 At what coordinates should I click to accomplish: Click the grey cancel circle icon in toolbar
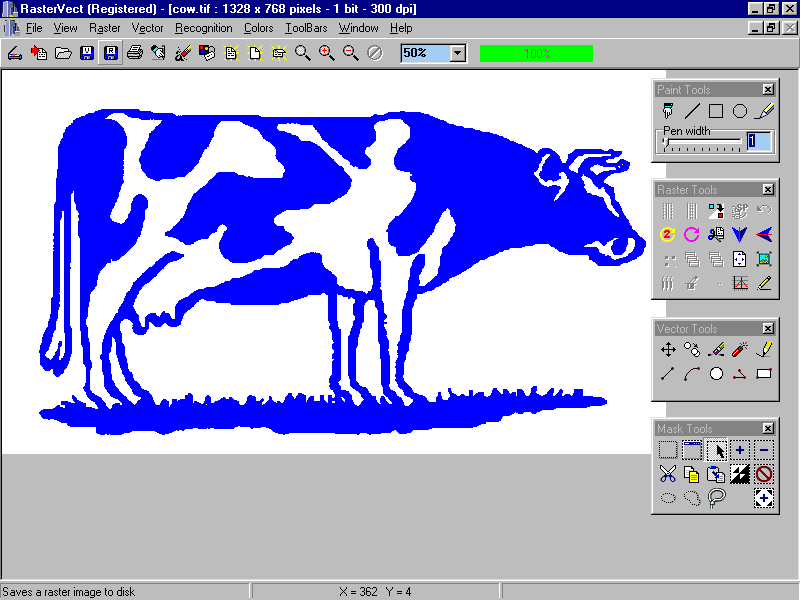tap(374, 53)
